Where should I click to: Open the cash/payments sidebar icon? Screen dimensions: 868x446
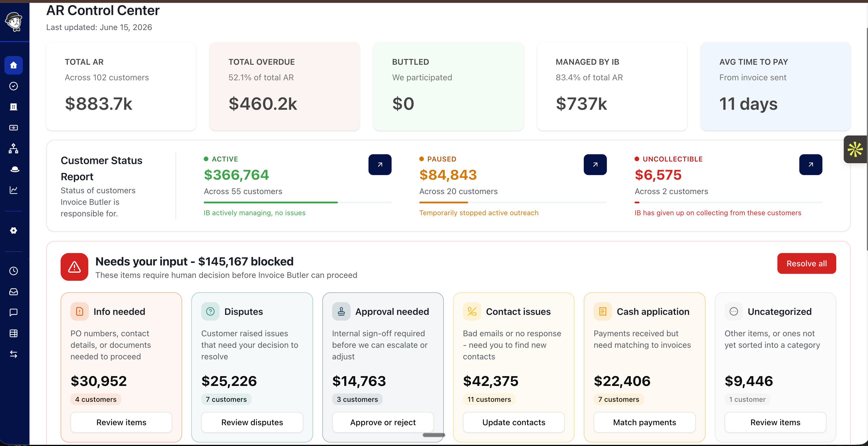pyautogui.click(x=14, y=127)
